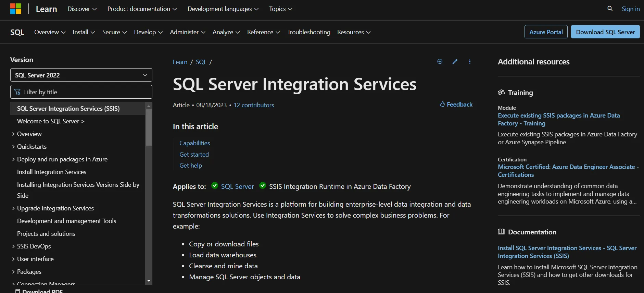Expand the Quickstarts tree node
Screen dimensions: 644x293
pyautogui.click(x=13, y=147)
